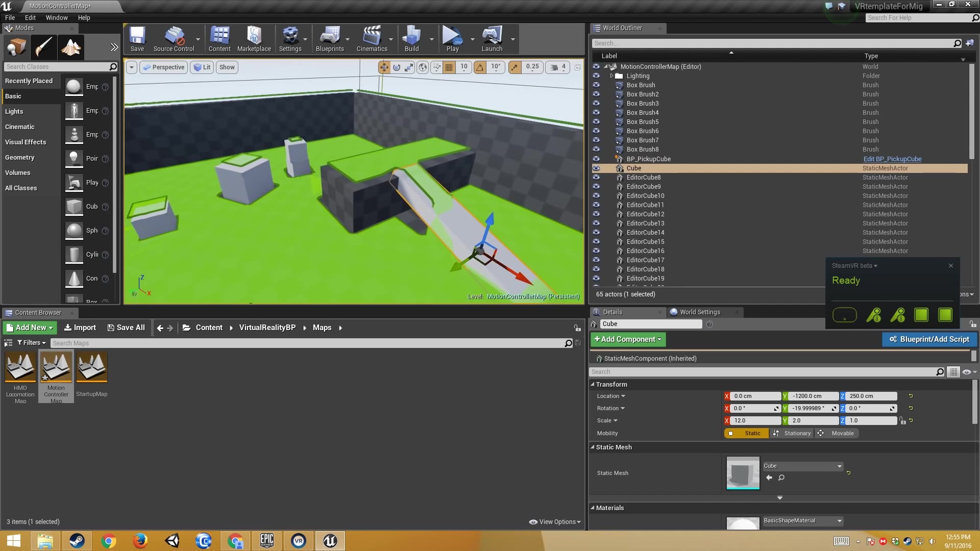Image resolution: width=980 pixels, height=551 pixels.
Task: Switch to the World Settings tab
Action: tap(701, 312)
